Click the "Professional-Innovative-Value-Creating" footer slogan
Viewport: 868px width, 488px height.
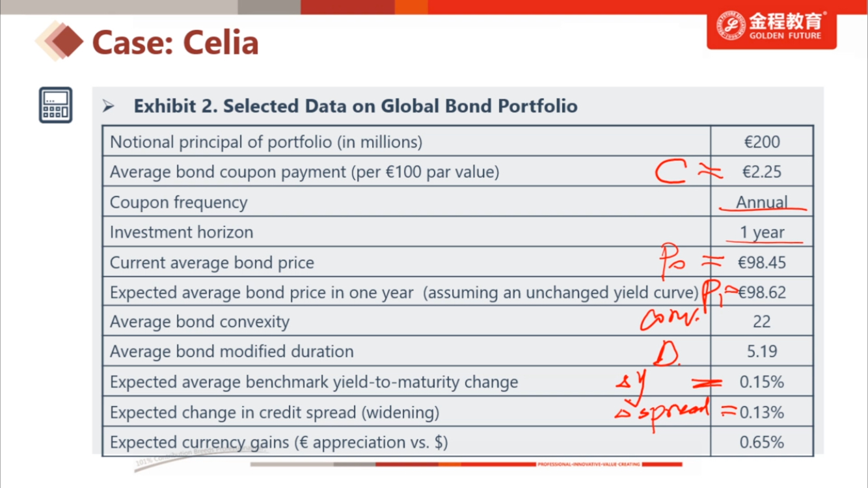pos(589,465)
